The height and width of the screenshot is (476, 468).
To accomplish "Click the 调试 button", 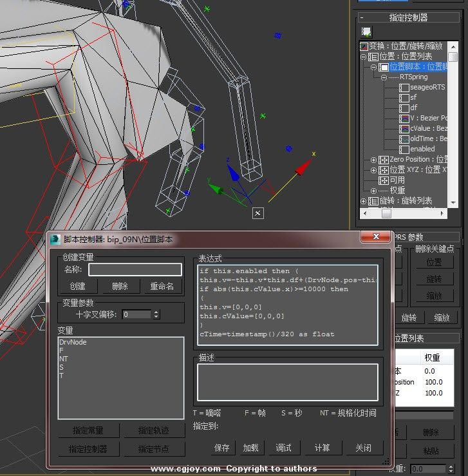I will [x=284, y=448].
